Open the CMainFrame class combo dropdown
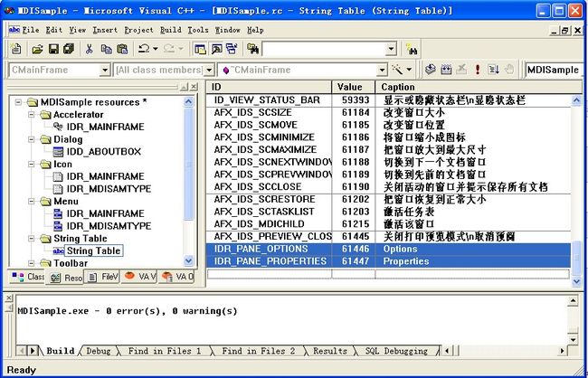This screenshot has height=378, width=588. (105, 70)
